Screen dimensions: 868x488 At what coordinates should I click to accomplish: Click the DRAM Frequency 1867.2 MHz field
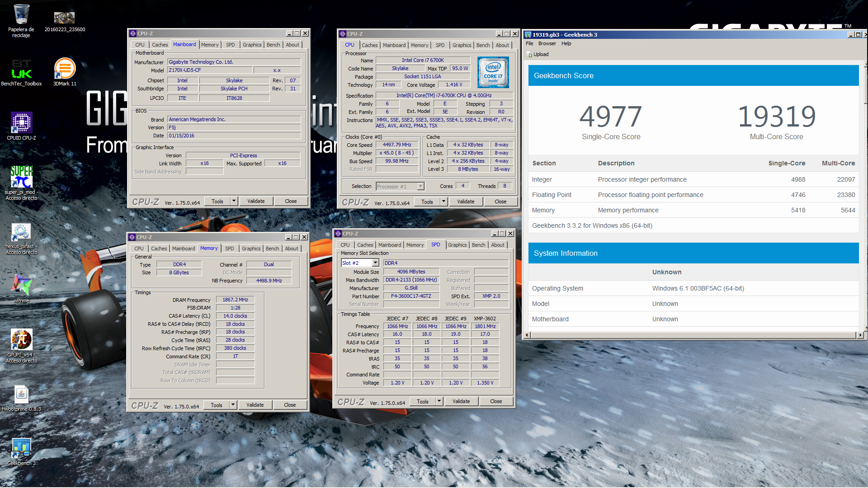[235, 300]
